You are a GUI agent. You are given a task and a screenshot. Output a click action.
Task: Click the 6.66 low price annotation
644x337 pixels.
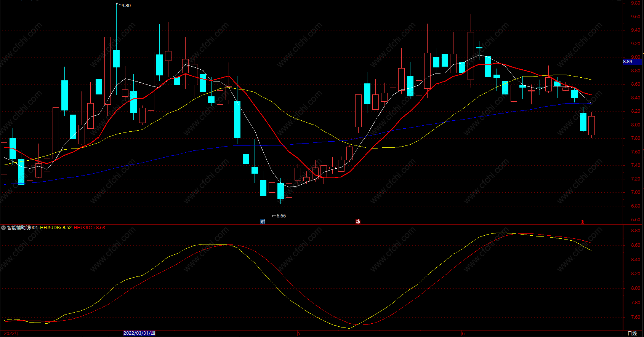pos(281,216)
